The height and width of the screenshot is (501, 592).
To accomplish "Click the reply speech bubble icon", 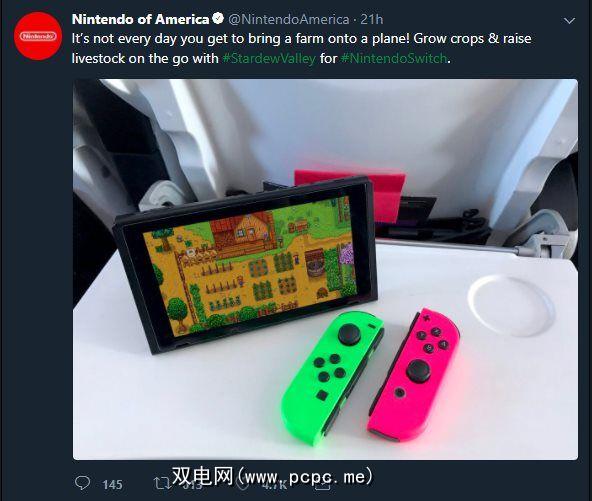I will [x=82, y=483].
